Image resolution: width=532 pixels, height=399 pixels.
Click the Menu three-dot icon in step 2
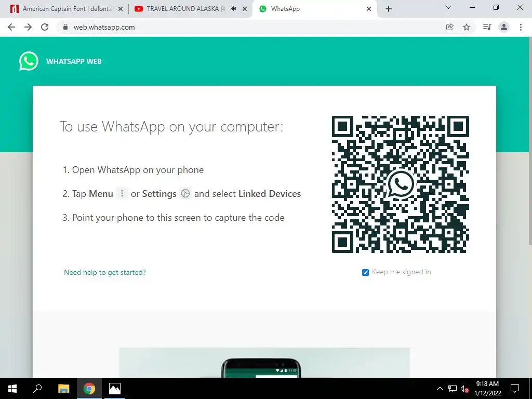[122, 193]
